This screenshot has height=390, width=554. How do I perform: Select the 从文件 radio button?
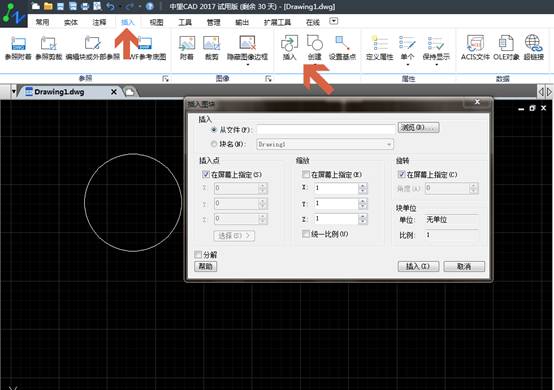pos(214,130)
